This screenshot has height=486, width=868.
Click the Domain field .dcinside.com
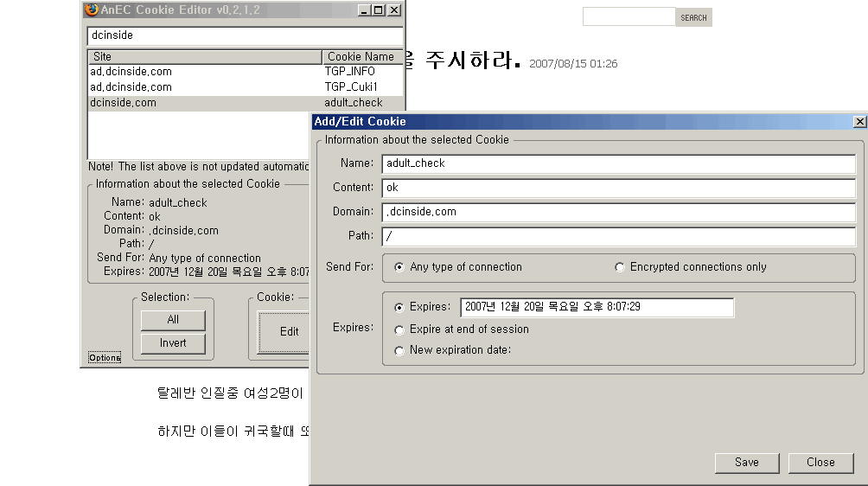pyautogui.click(x=618, y=212)
